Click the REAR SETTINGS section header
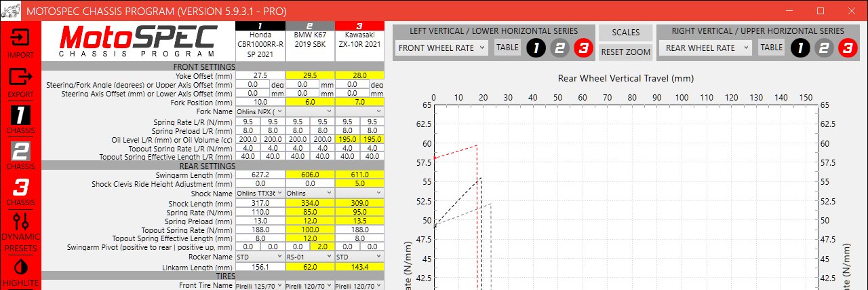868x290 pixels. click(212, 166)
